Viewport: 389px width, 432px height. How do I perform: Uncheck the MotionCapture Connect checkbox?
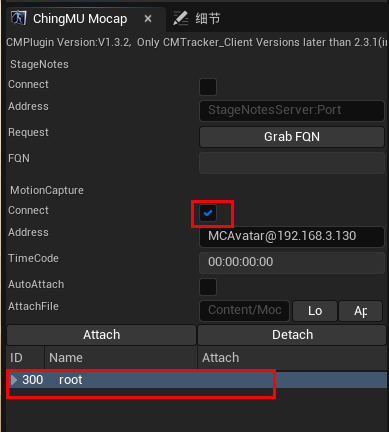click(208, 213)
